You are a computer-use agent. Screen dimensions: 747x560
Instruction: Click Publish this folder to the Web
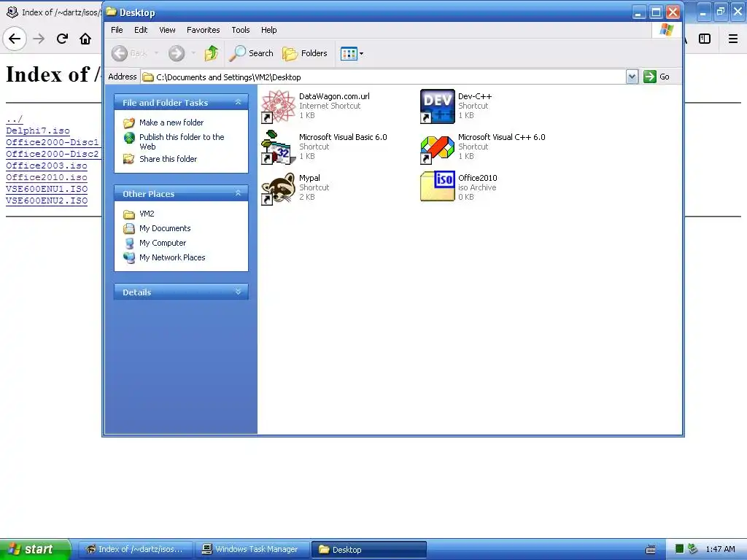(x=182, y=141)
